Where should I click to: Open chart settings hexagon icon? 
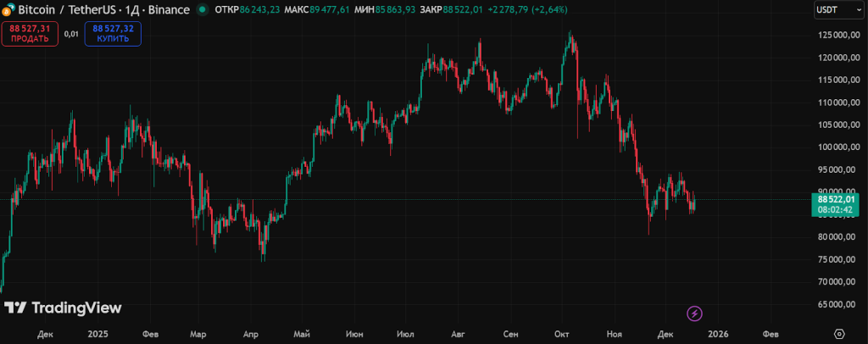coord(839,334)
